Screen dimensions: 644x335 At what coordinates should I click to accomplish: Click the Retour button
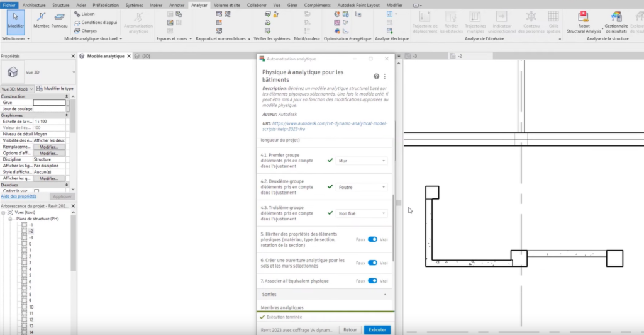350,329
